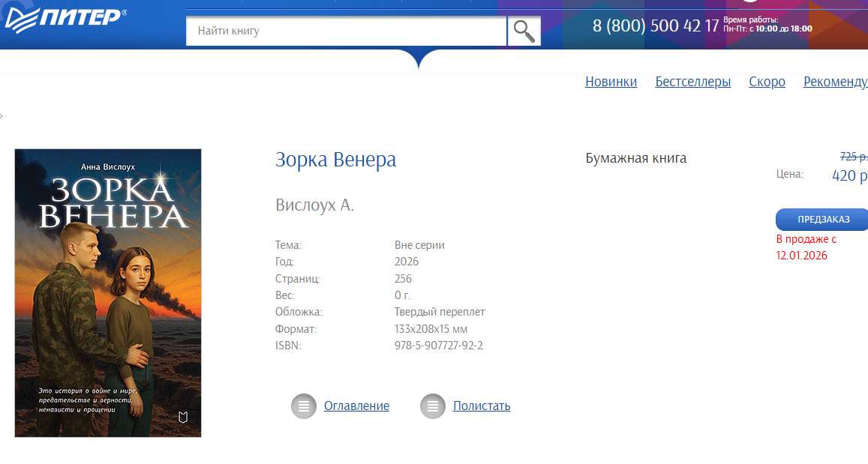Open the Полистать preview link

tap(482, 406)
